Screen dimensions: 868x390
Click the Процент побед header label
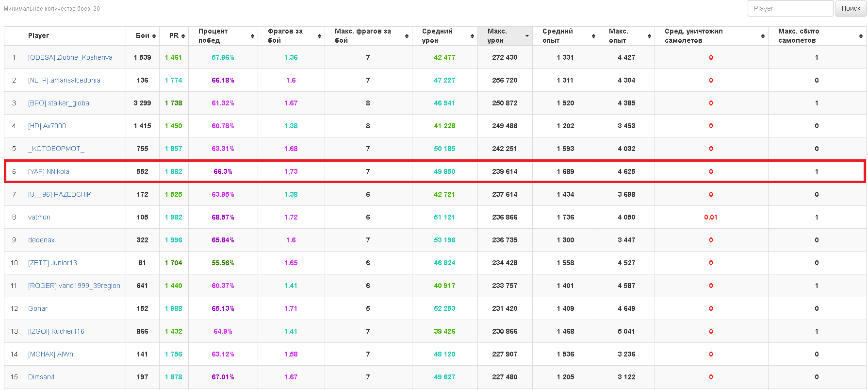[x=213, y=36]
